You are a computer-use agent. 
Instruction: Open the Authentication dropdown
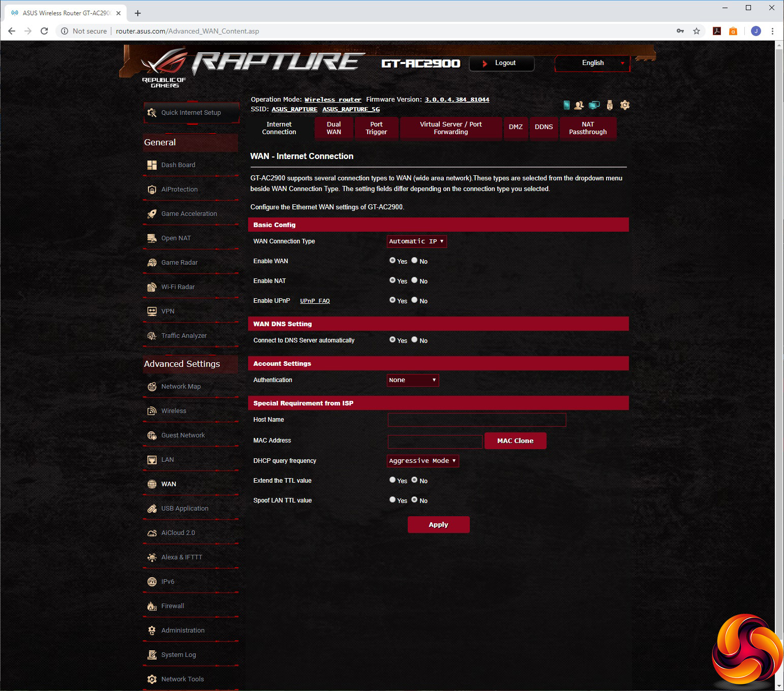coord(412,380)
